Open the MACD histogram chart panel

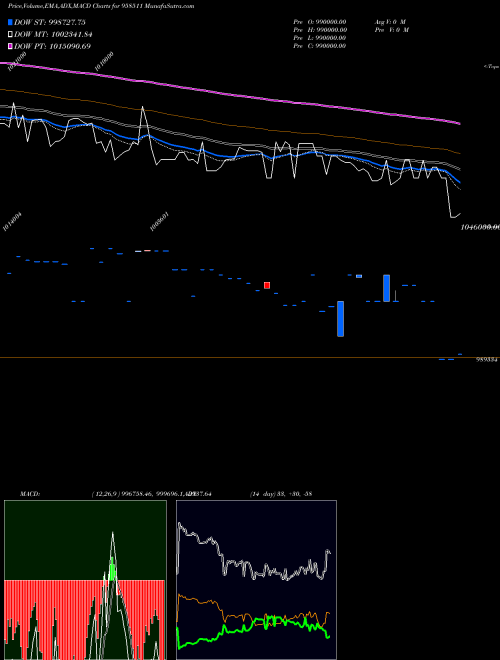85,580
